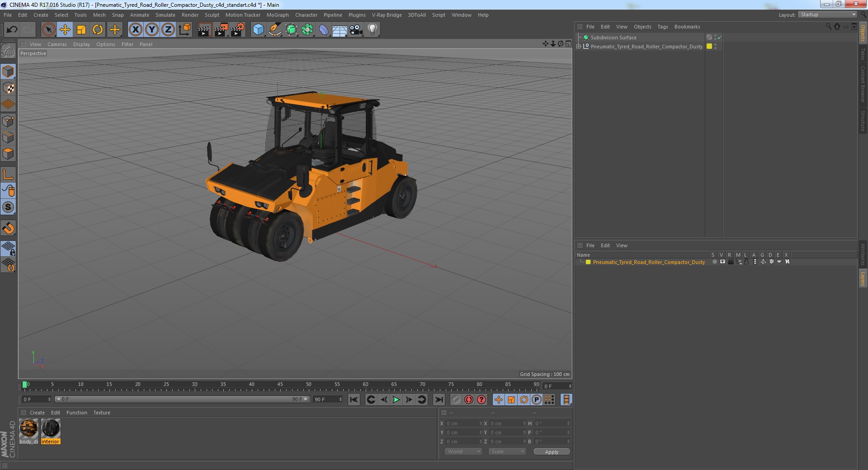868x470 pixels.
Task: Open the Content Browser side tab
Action: pos(863,84)
